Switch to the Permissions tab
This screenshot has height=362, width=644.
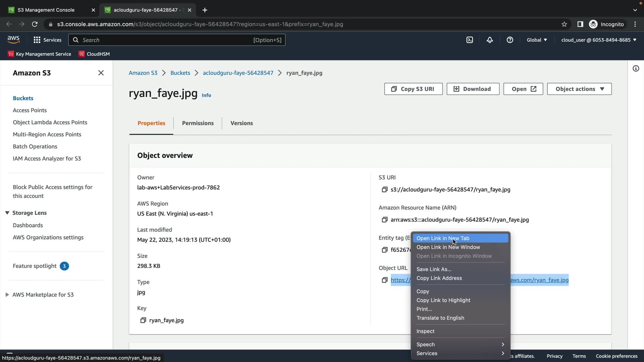coord(198,123)
